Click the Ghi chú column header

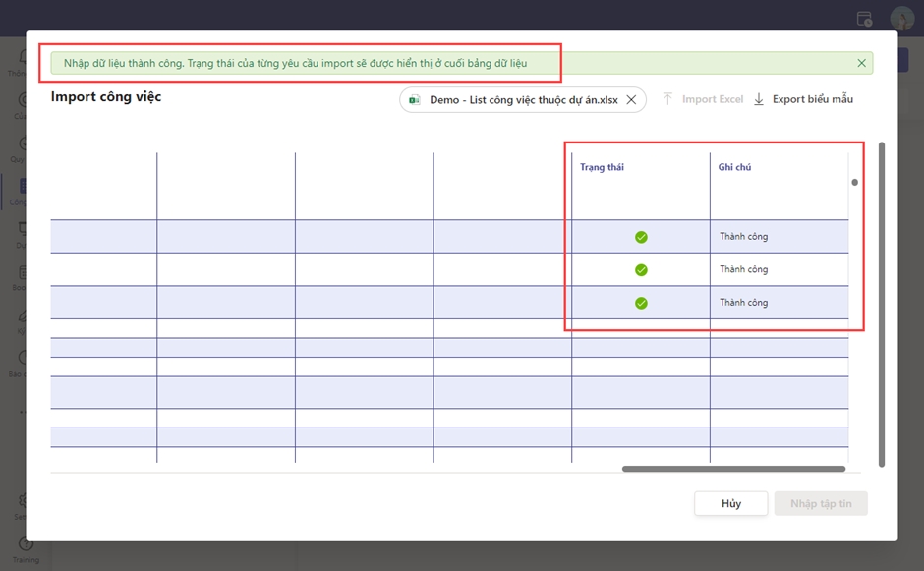tap(734, 167)
